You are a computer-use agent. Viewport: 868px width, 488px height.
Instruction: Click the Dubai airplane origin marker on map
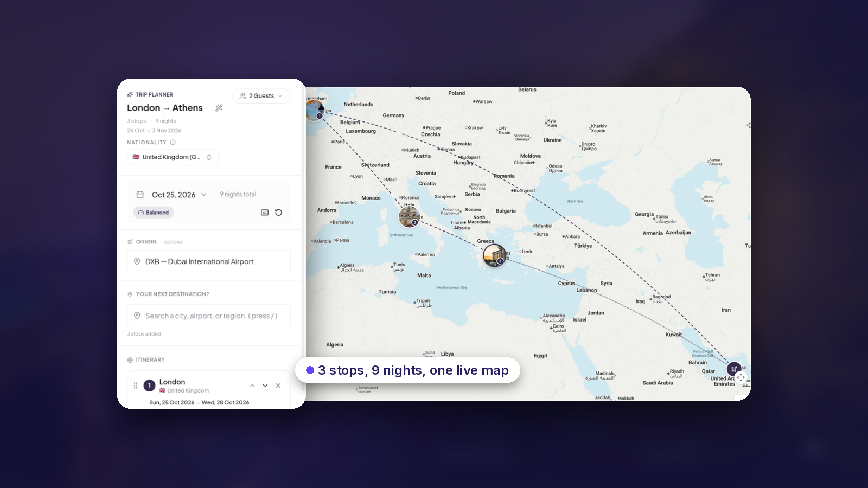(734, 369)
